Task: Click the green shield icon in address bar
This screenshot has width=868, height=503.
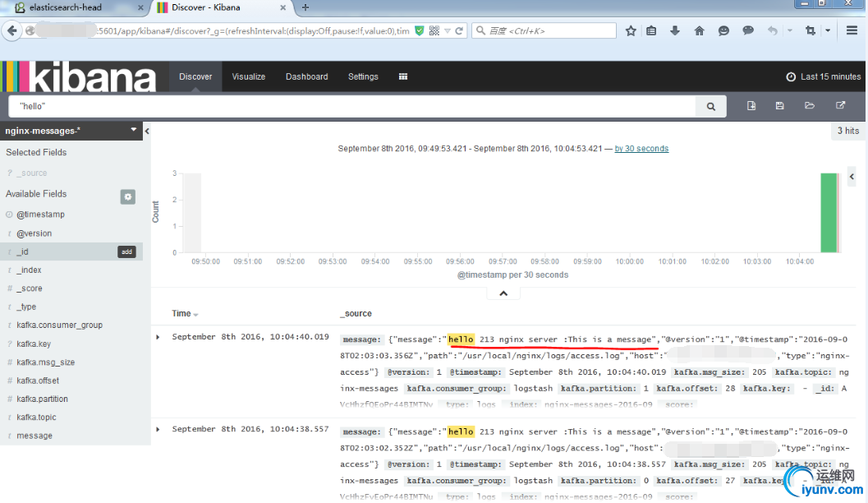Action: (420, 31)
